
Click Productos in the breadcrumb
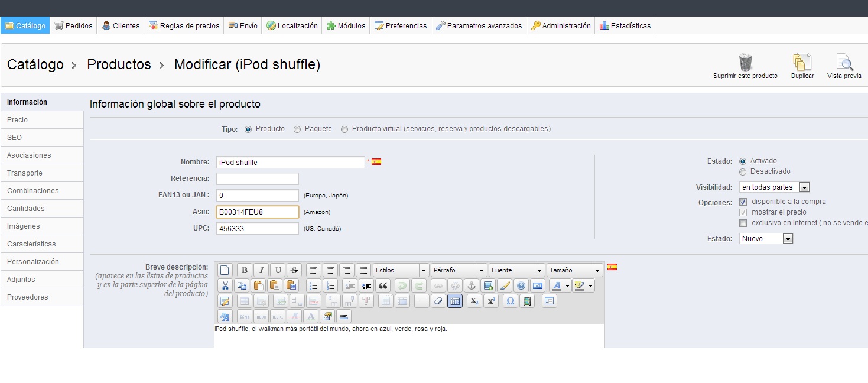click(x=119, y=65)
